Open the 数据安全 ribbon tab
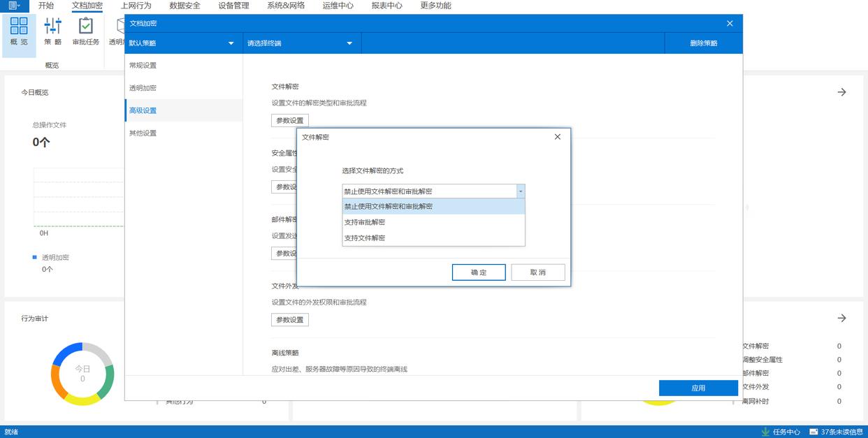This screenshot has width=868, height=438. click(185, 6)
